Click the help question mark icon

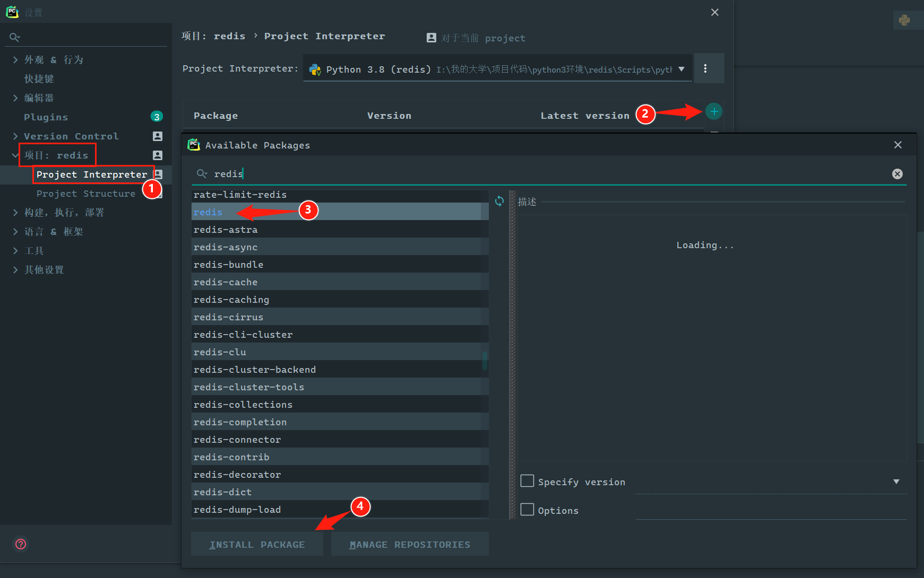click(x=21, y=544)
